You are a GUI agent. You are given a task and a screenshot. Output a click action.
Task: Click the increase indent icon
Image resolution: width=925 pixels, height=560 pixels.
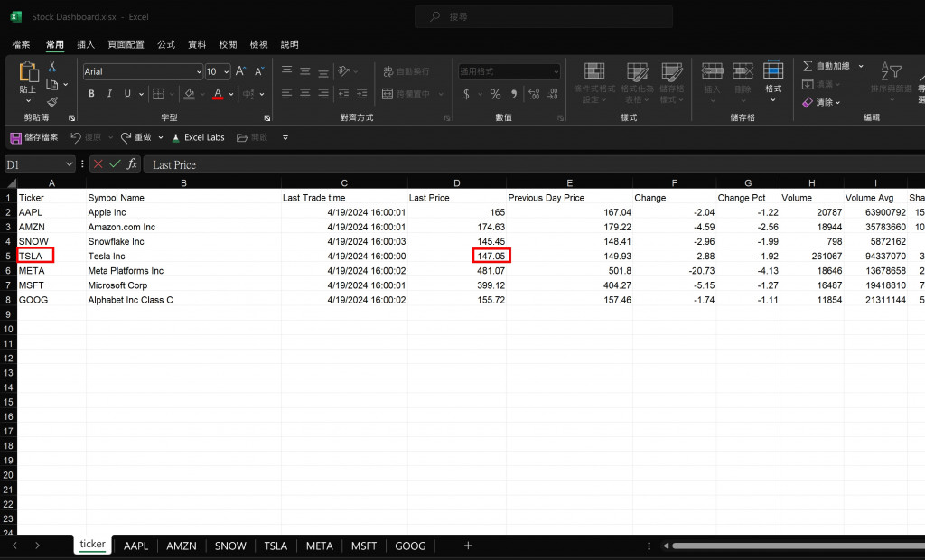[362, 94]
